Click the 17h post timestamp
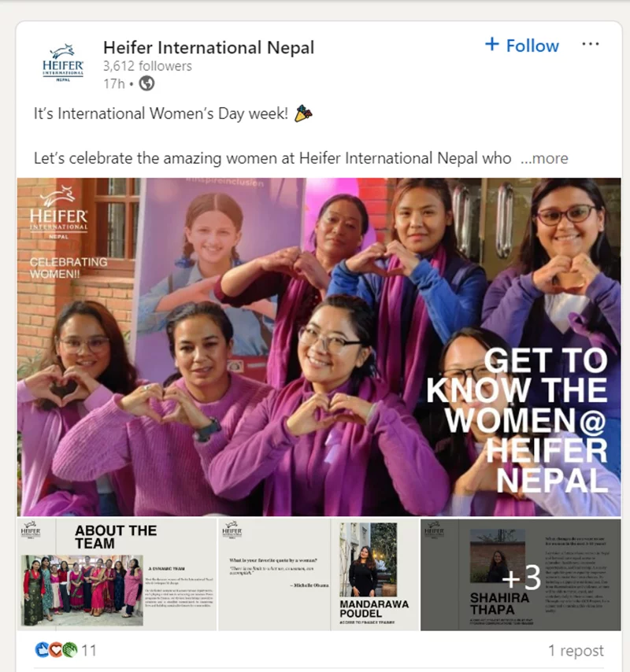The image size is (630, 672). [x=113, y=83]
